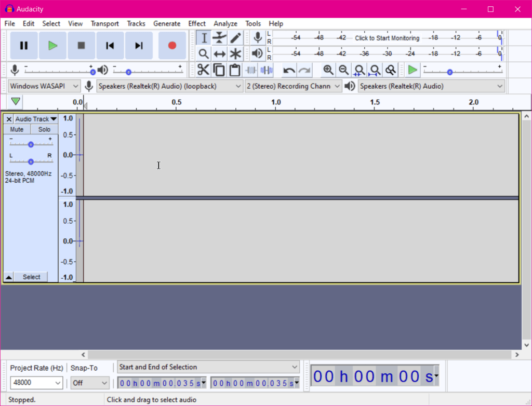Open the Generate menu
The height and width of the screenshot is (406, 532).
pyautogui.click(x=167, y=24)
